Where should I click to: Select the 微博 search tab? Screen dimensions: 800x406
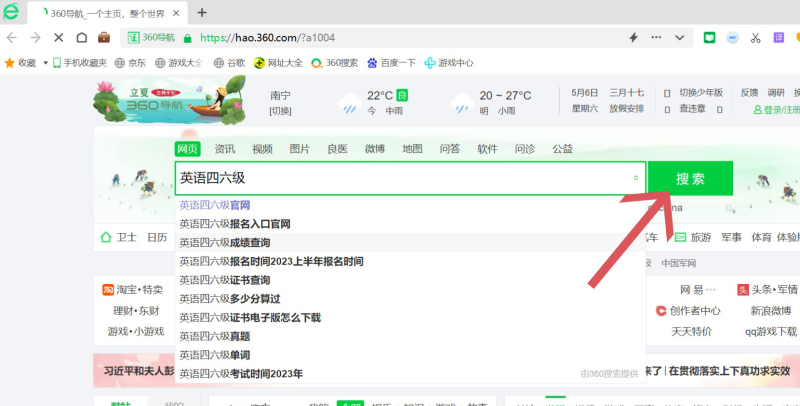tap(374, 149)
